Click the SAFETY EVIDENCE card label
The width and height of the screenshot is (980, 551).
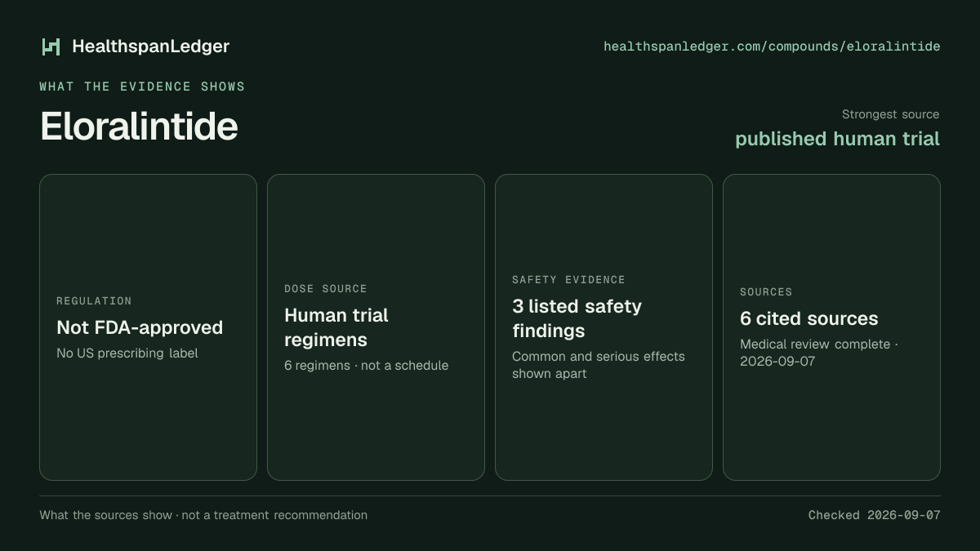tap(568, 280)
